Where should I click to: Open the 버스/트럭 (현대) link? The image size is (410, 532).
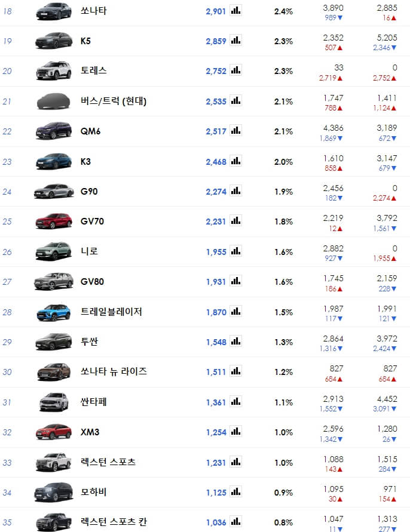pyautogui.click(x=114, y=101)
